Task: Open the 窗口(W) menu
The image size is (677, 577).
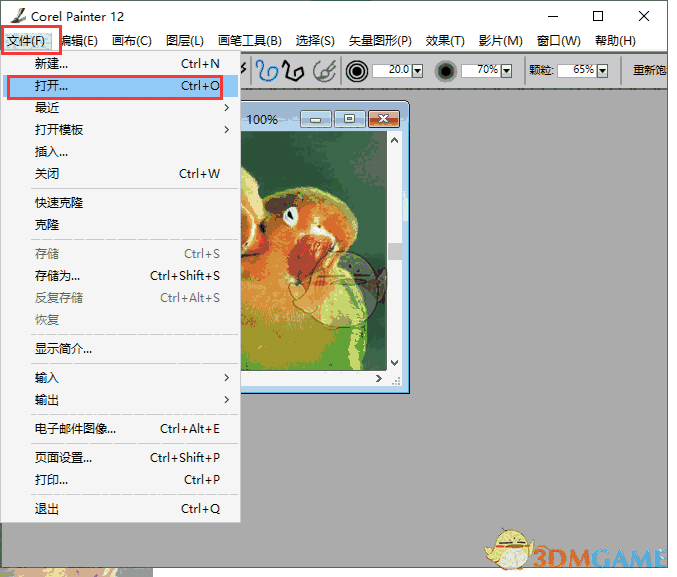Action: point(559,41)
